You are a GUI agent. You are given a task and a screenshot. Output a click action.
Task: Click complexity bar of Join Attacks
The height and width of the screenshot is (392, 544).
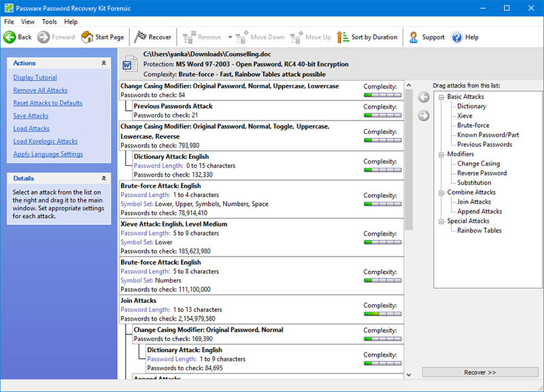coord(383,314)
